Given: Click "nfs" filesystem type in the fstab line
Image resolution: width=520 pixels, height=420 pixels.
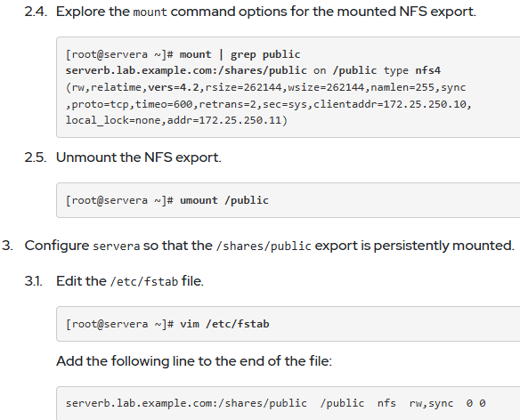Looking at the screenshot, I should (x=386, y=403).
